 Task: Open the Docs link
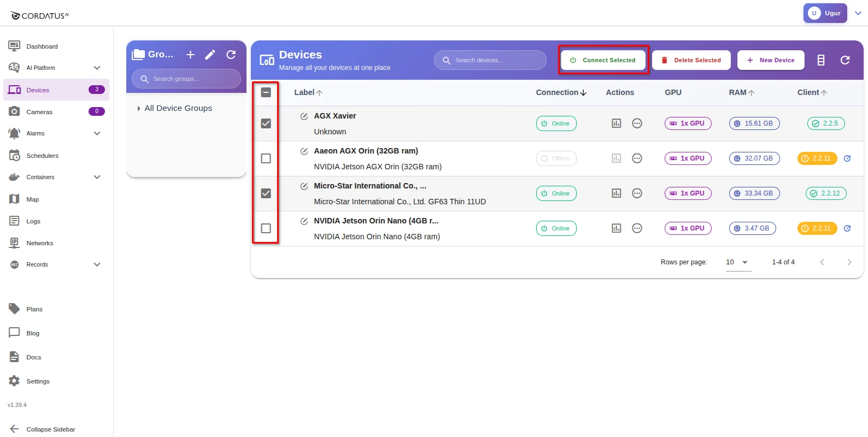pos(56,357)
